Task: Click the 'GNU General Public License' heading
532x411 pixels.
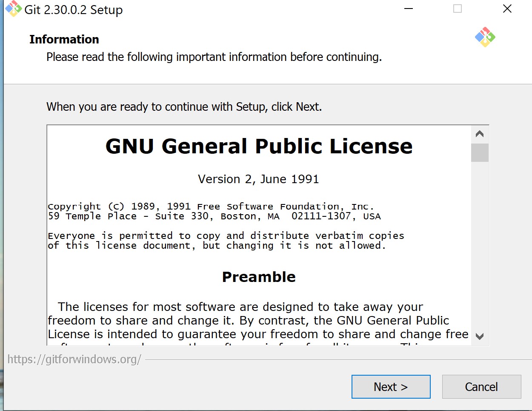Action: click(259, 146)
